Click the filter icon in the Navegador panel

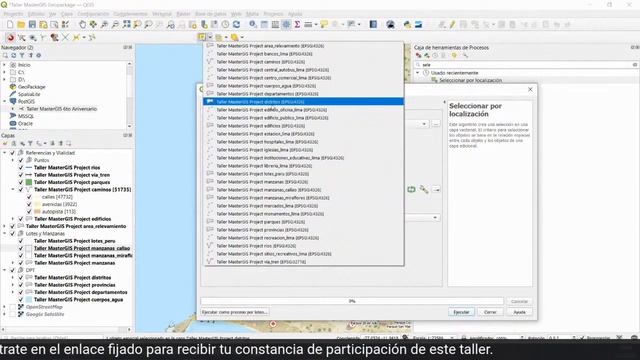(22, 56)
